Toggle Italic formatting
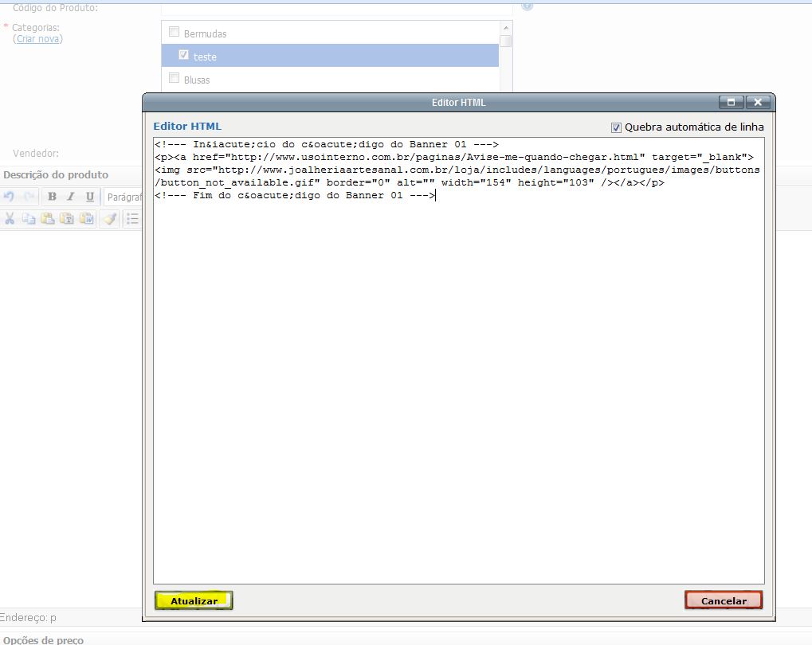 70,197
